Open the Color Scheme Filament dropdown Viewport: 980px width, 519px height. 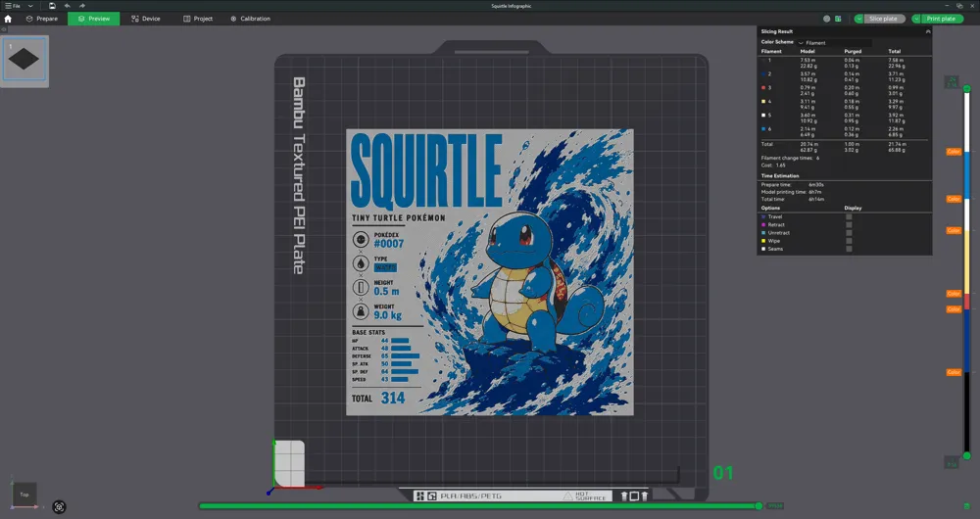tap(834, 42)
